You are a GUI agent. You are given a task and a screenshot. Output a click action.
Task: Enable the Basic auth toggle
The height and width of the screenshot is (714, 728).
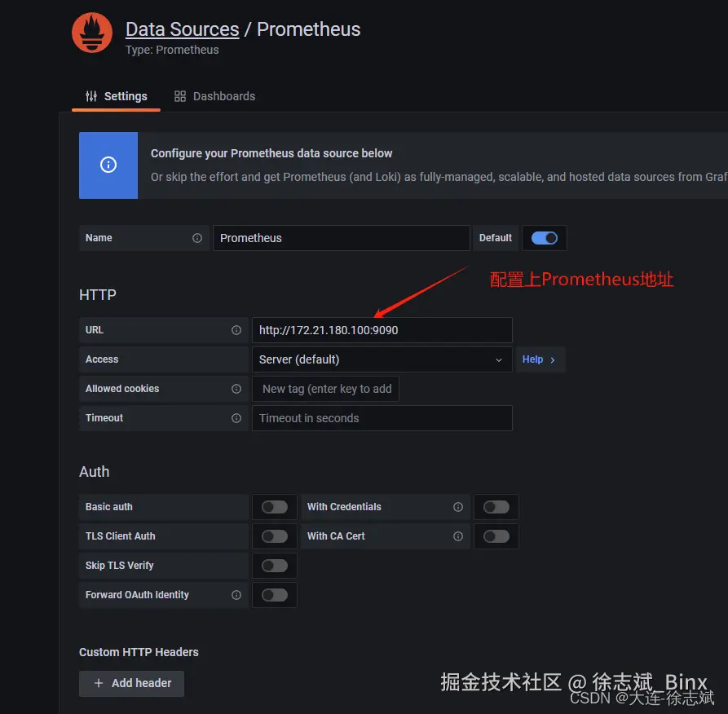point(275,507)
